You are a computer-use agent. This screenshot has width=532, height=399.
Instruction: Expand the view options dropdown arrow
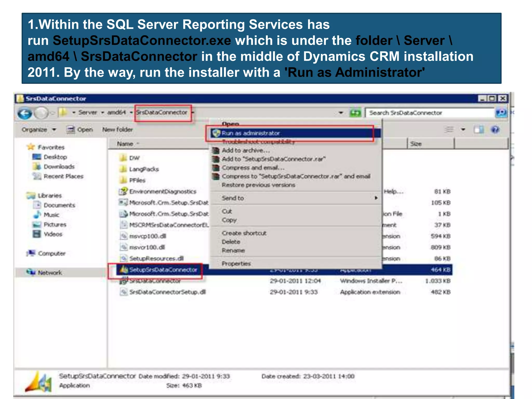click(x=463, y=129)
